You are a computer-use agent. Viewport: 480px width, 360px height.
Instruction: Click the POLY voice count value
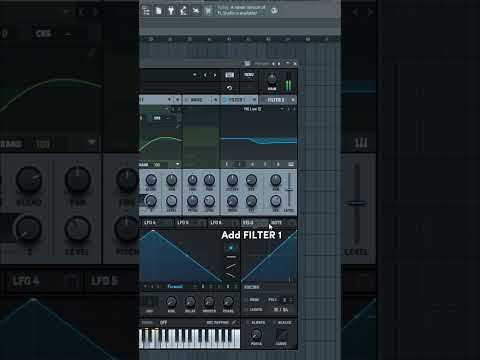point(284,300)
